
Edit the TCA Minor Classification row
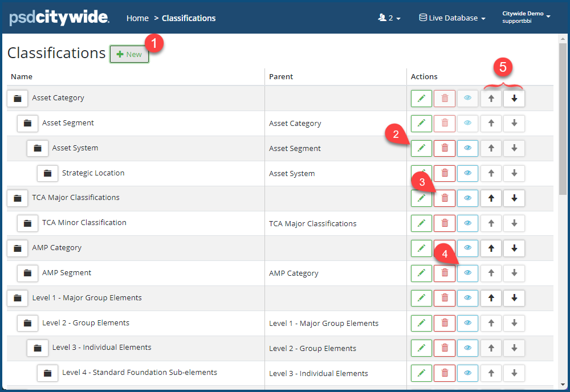pyautogui.click(x=421, y=223)
